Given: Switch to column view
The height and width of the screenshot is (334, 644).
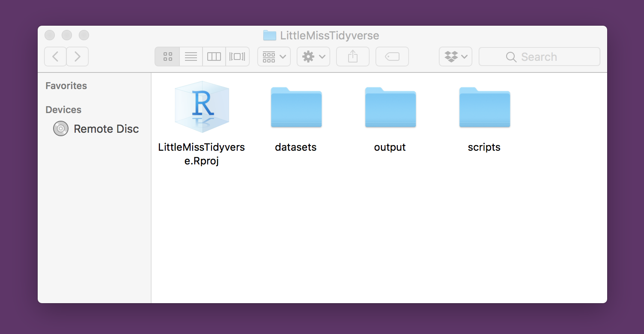Looking at the screenshot, I should coord(214,57).
